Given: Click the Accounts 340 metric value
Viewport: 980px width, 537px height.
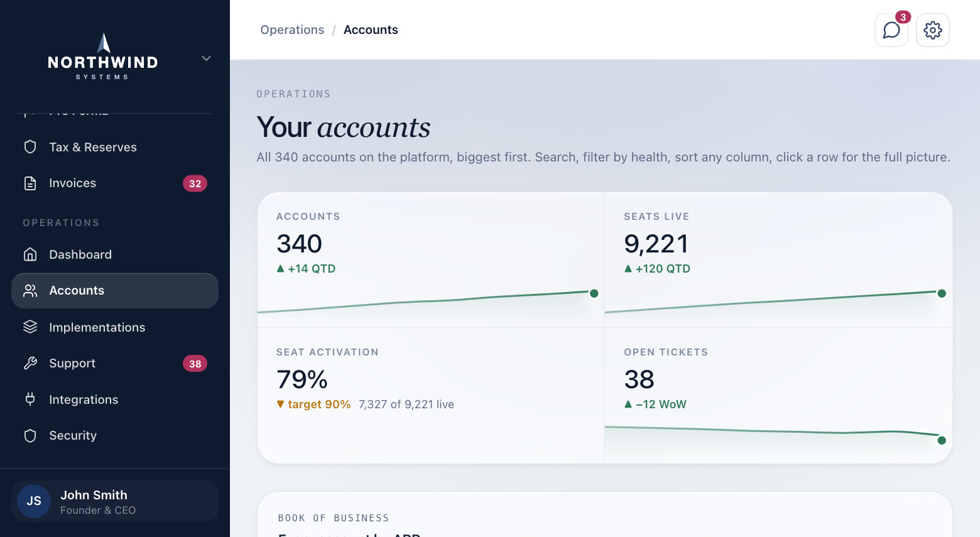Looking at the screenshot, I should click(x=300, y=244).
